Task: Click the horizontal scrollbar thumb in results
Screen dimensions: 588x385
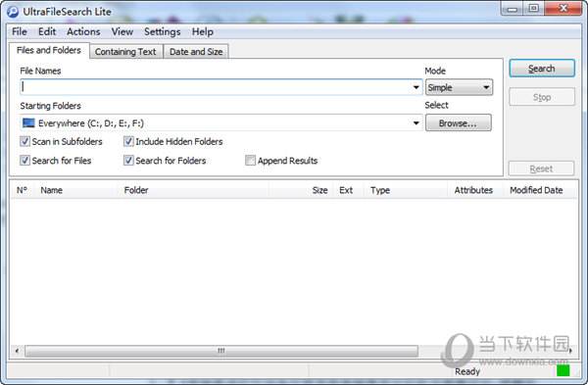Action: pos(221,352)
